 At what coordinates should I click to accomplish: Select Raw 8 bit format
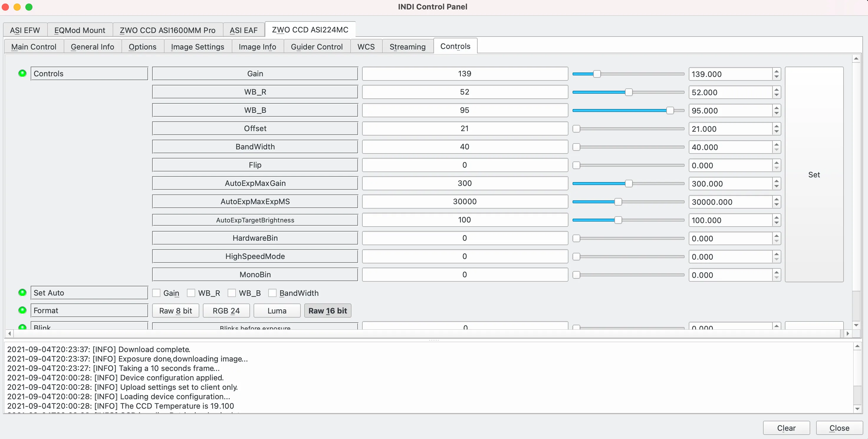click(x=175, y=311)
